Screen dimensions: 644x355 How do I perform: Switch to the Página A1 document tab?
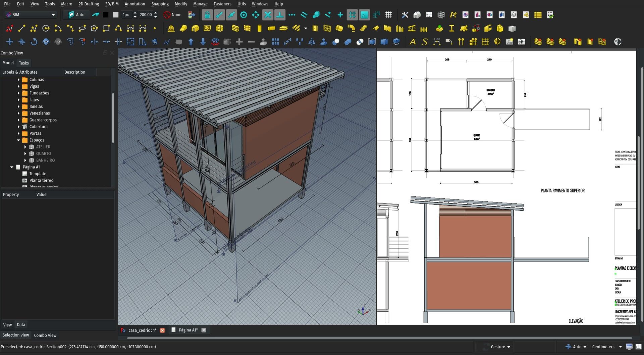[188, 330]
